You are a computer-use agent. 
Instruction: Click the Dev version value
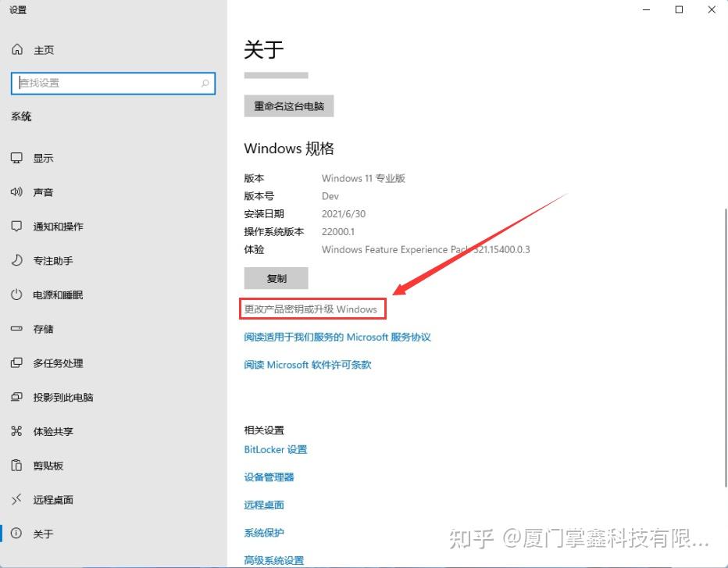330,196
